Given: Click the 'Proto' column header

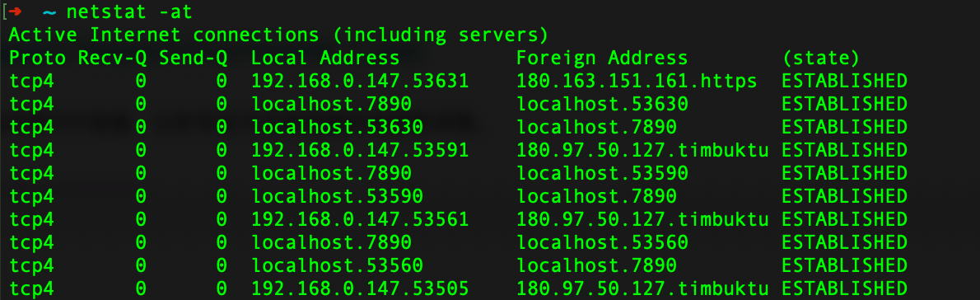Looking at the screenshot, I should (x=37, y=59).
